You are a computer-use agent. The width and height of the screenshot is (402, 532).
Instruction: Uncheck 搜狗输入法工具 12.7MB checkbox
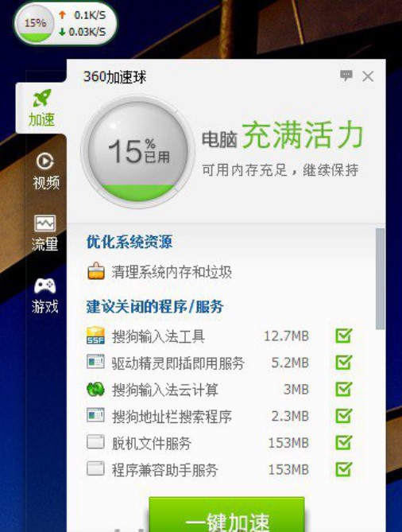344,336
